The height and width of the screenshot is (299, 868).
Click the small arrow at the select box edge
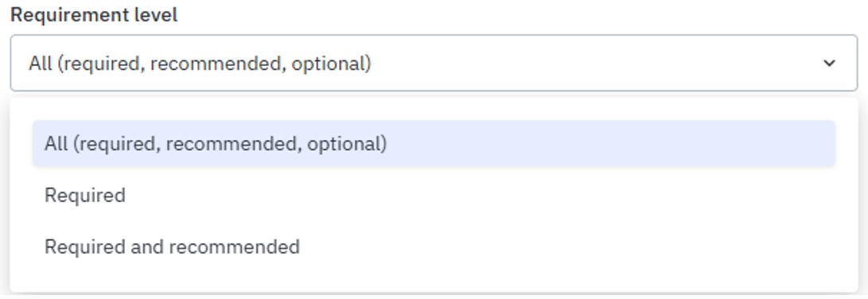[829, 64]
